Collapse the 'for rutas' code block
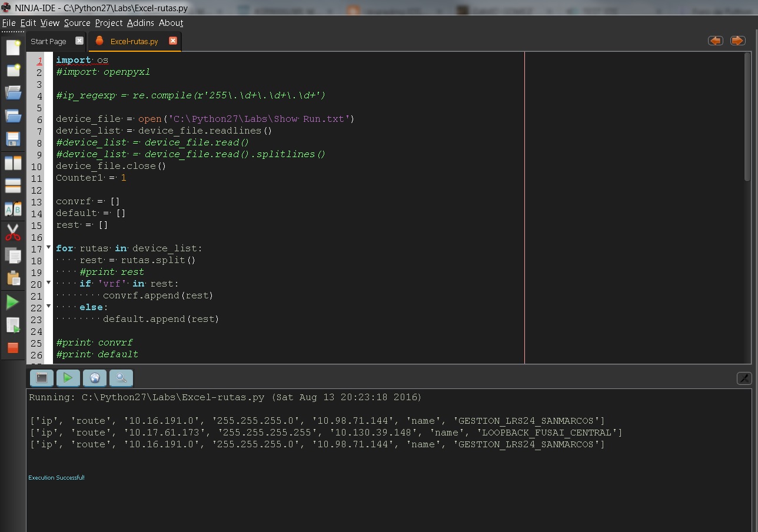The width and height of the screenshot is (758, 532). [49, 248]
